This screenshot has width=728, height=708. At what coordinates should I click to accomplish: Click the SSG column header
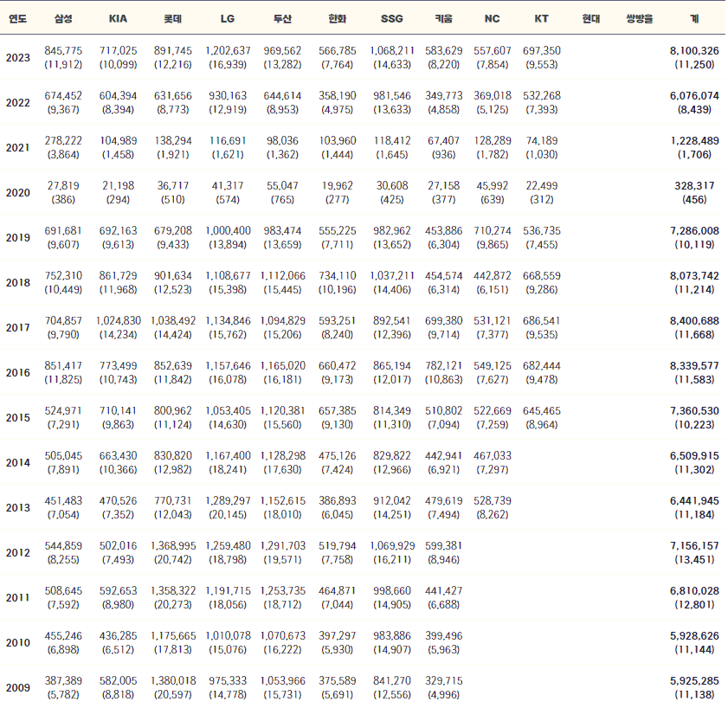click(392, 18)
